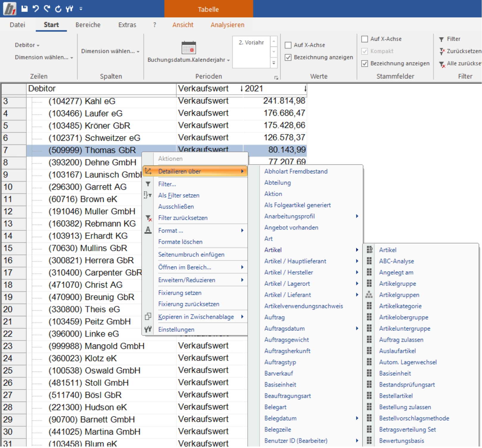Open the Datei menu

(x=17, y=25)
